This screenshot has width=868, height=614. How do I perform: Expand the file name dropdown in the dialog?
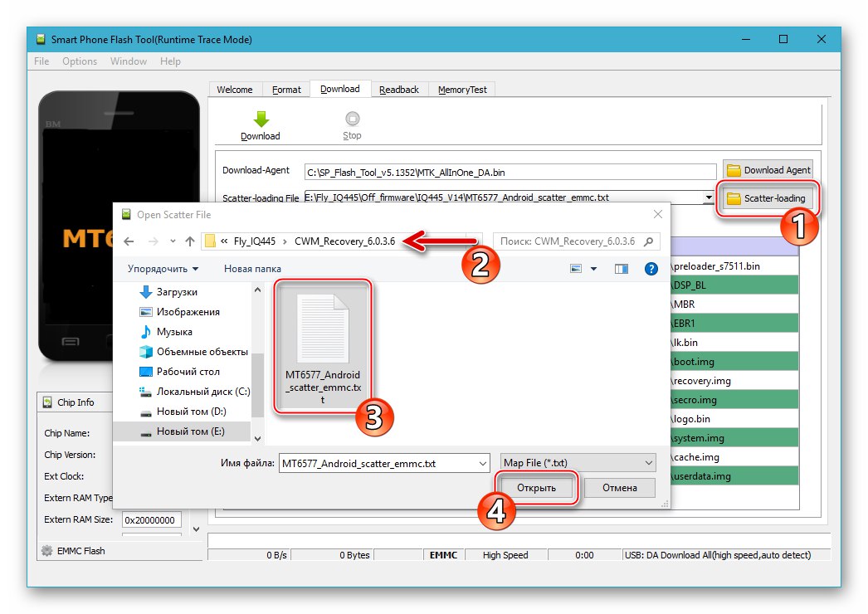click(483, 462)
